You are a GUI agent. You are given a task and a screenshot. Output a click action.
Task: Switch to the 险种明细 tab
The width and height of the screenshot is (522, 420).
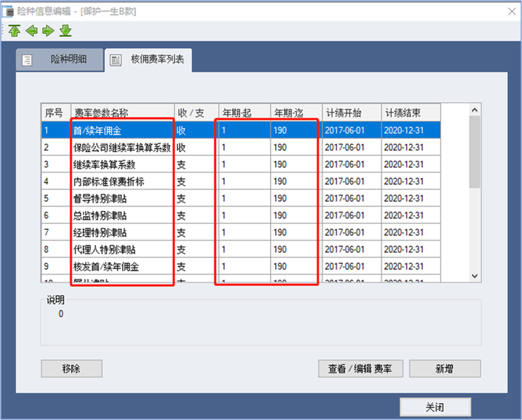coord(59,60)
